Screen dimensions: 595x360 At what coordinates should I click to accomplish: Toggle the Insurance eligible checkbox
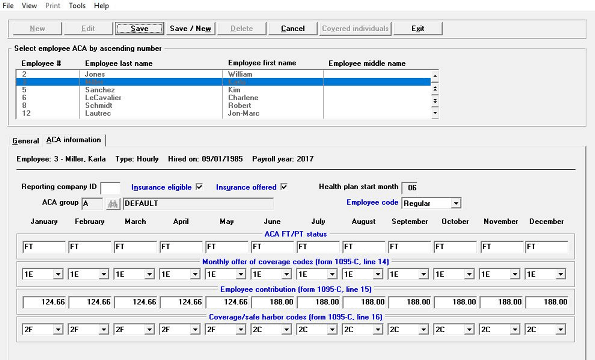tap(199, 187)
